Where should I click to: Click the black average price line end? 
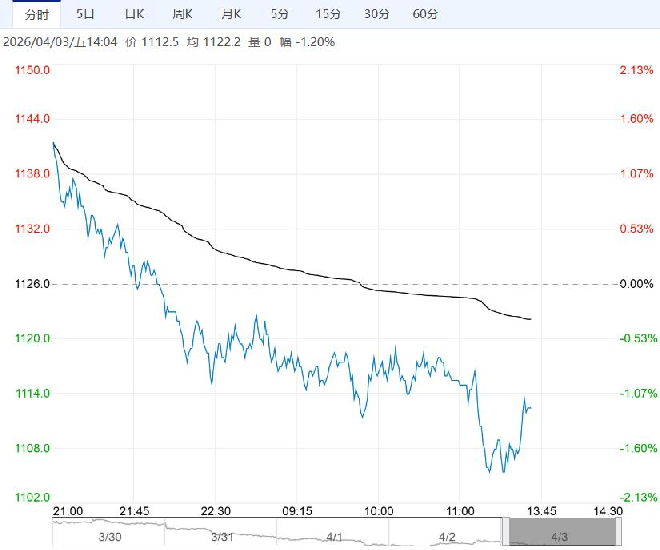point(530,319)
